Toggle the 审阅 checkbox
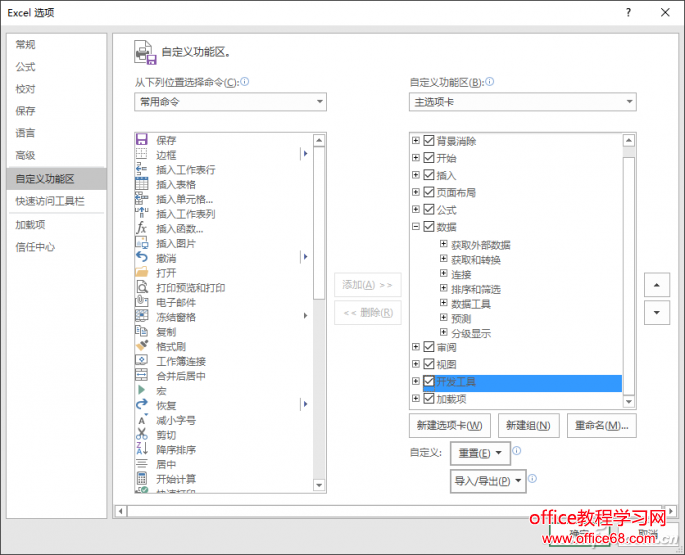Screen dimensions: 685x555 [429, 347]
